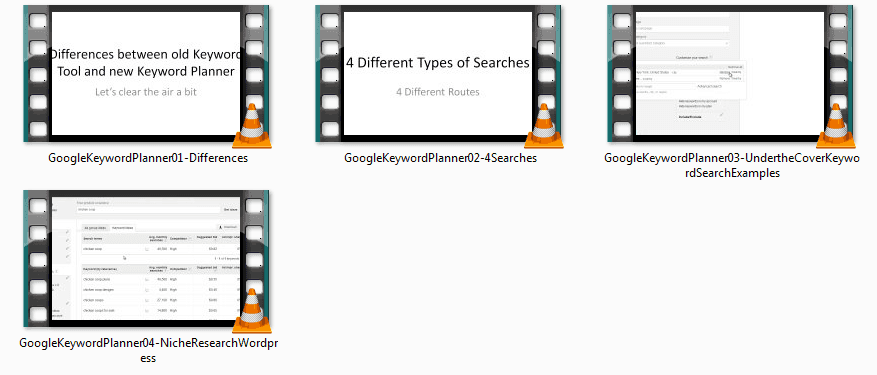Click VLC cone icon on 01-Differences file
The height and width of the screenshot is (375, 877).
point(252,126)
